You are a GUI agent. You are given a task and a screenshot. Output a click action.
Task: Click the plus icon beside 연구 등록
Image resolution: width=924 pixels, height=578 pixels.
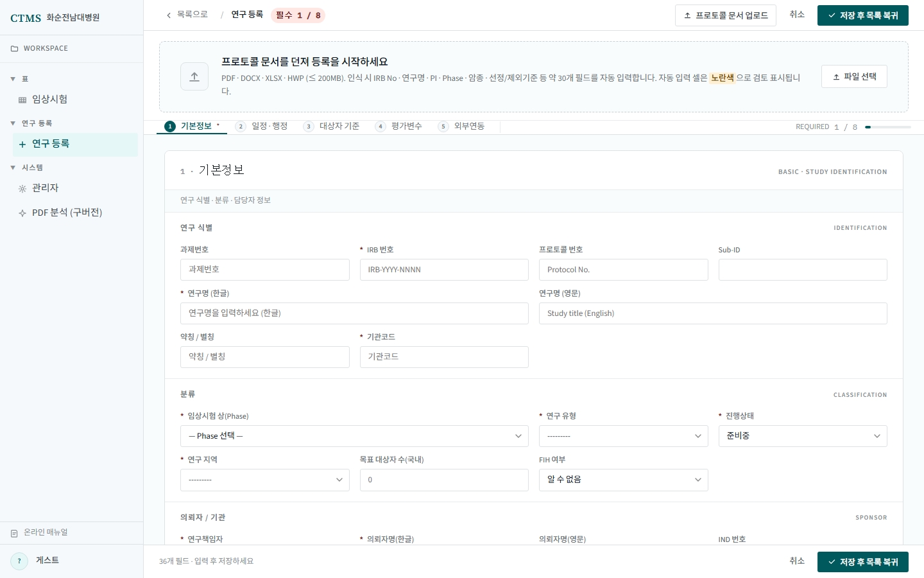coord(22,144)
